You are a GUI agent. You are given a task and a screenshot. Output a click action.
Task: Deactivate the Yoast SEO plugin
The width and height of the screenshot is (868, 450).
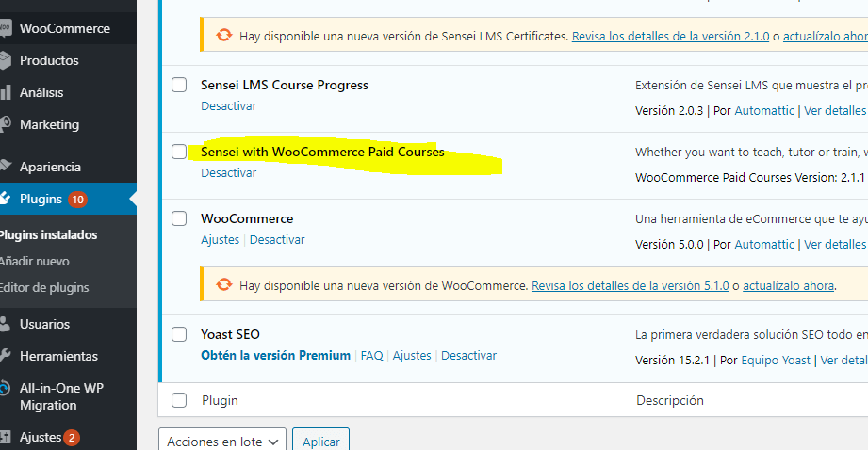point(469,356)
